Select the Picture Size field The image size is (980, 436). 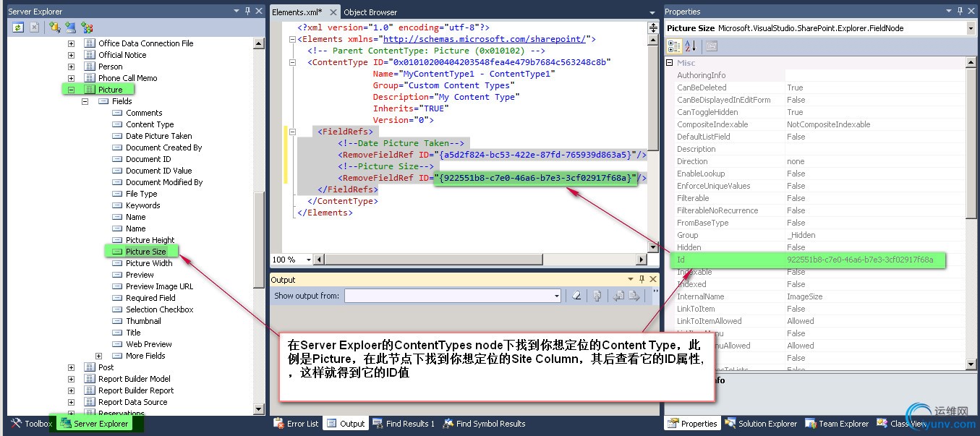tap(145, 252)
